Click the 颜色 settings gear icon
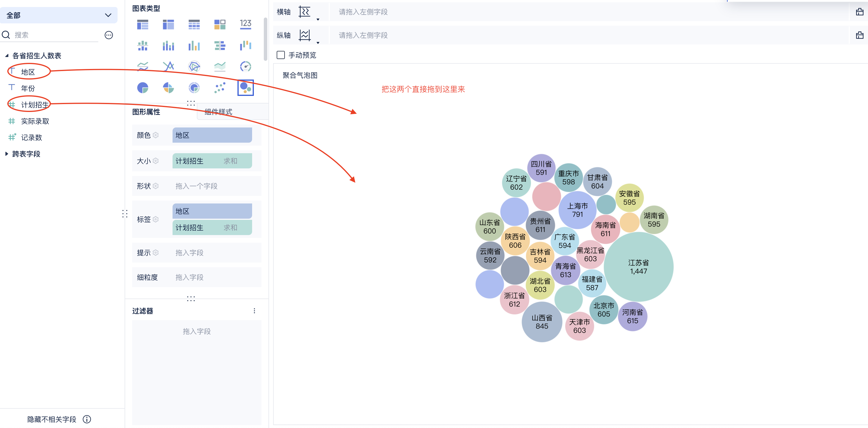Screen dimensions: 868x428 155,135
